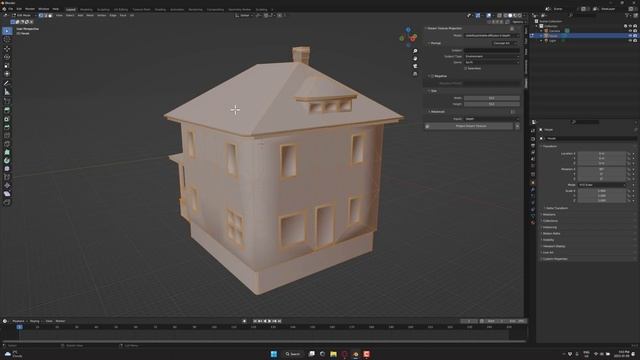
Task: Open the Model dropdown in Dream Texture panel
Action: coord(492,36)
